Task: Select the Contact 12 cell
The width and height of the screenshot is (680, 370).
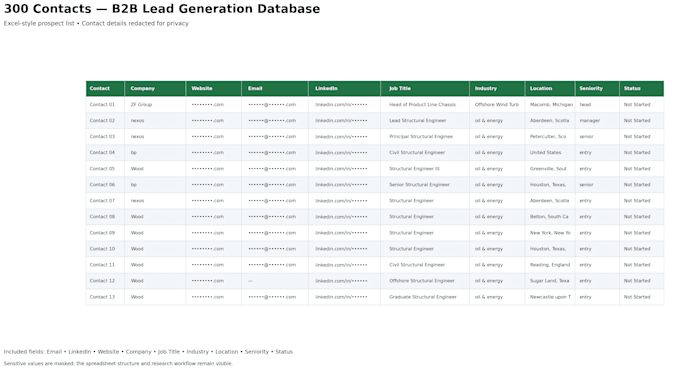Action: tap(105, 281)
